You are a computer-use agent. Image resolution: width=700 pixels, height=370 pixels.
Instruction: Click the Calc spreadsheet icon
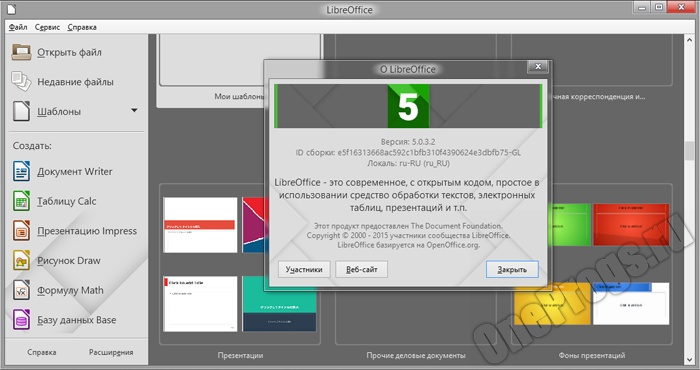21,201
